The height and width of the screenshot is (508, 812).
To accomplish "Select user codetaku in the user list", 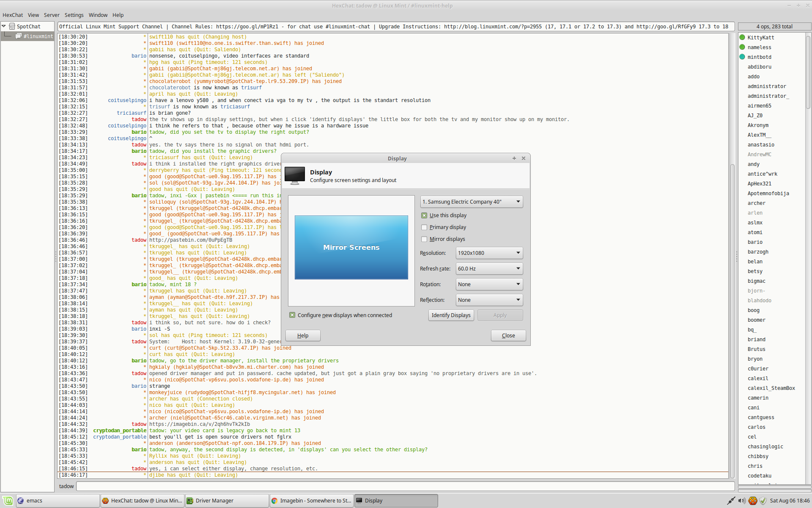I will [x=759, y=476].
